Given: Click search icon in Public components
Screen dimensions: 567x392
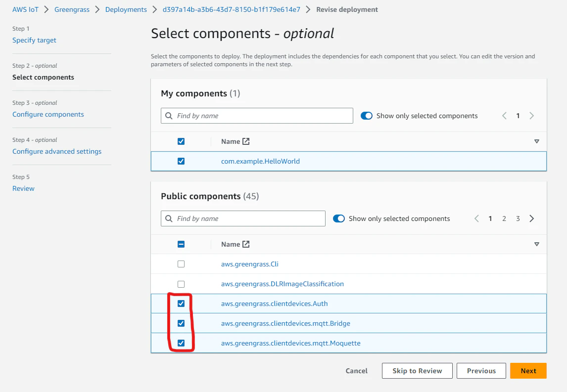Looking at the screenshot, I should coord(169,218).
